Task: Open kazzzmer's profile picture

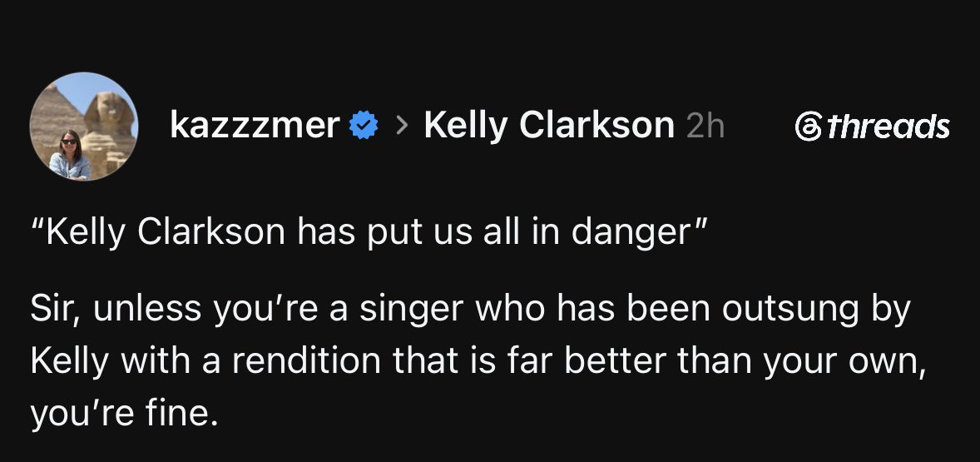Action: (x=84, y=127)
